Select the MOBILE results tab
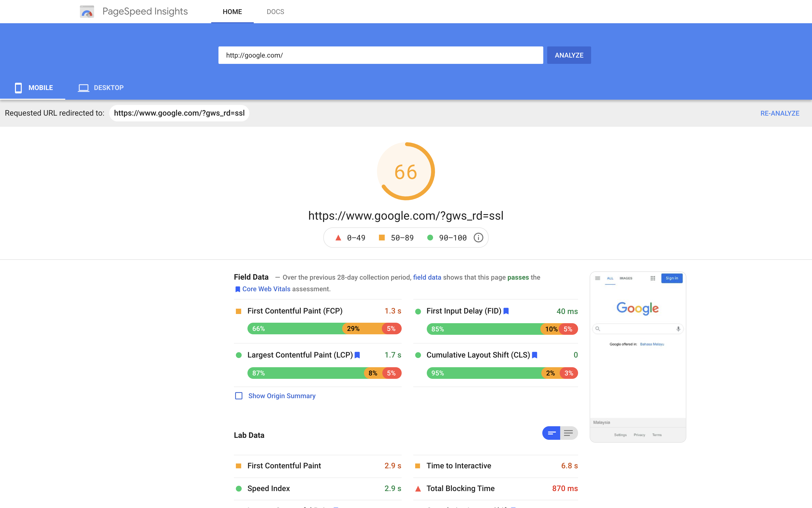The image size is (812, 508). coord(33,88)
